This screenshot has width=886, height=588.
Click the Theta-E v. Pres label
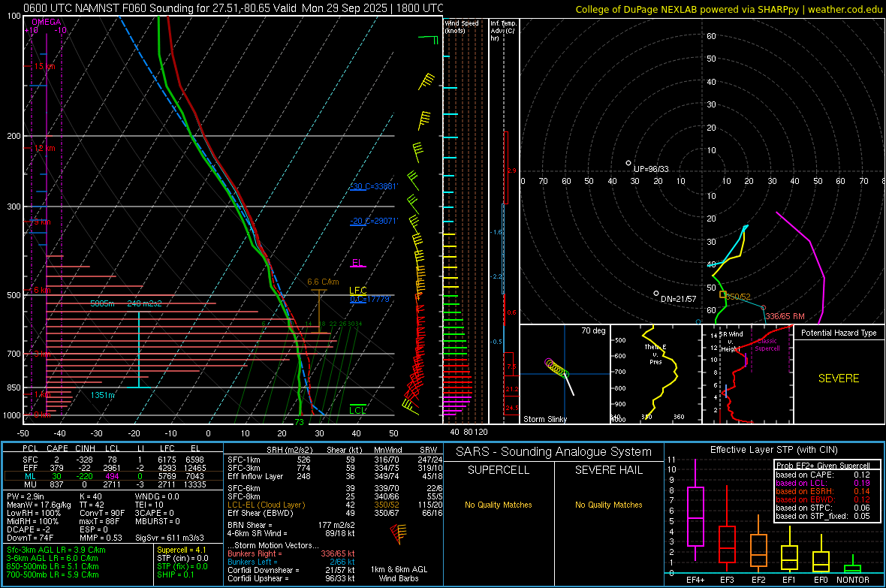coord(655,354)
